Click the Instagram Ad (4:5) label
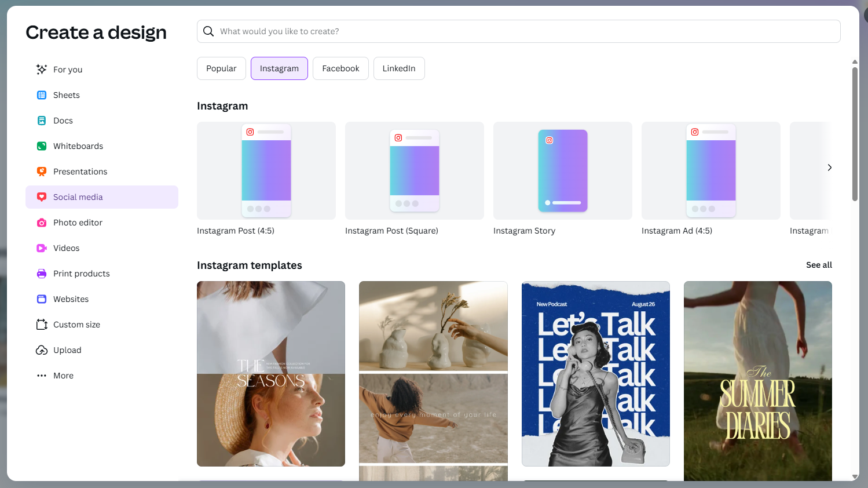The width and height of the screenshot is (868, 488). tap(677, 231)
